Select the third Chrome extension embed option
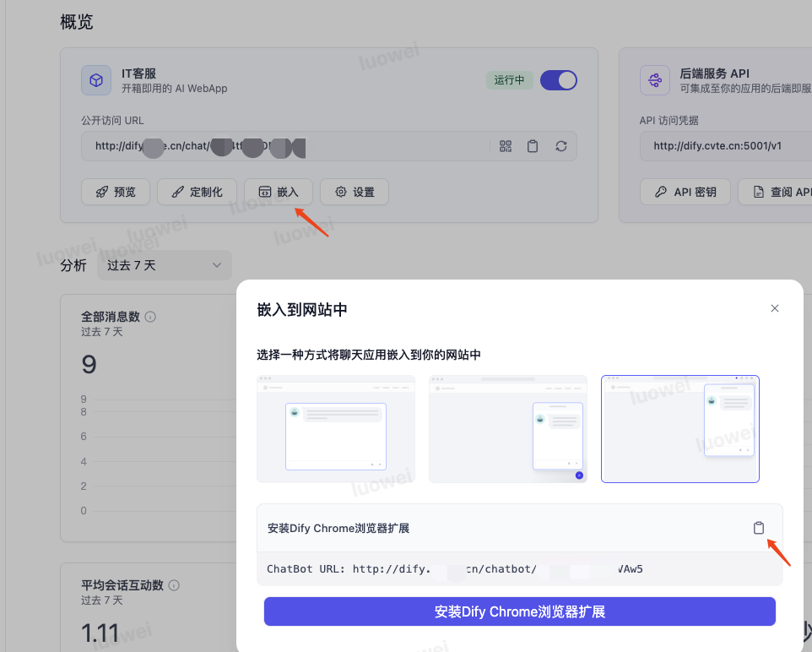The image size is (812, 652). click(679, 429)
